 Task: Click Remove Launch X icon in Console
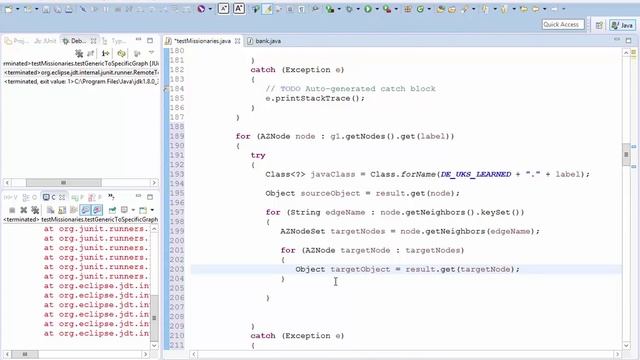[24, 210]
